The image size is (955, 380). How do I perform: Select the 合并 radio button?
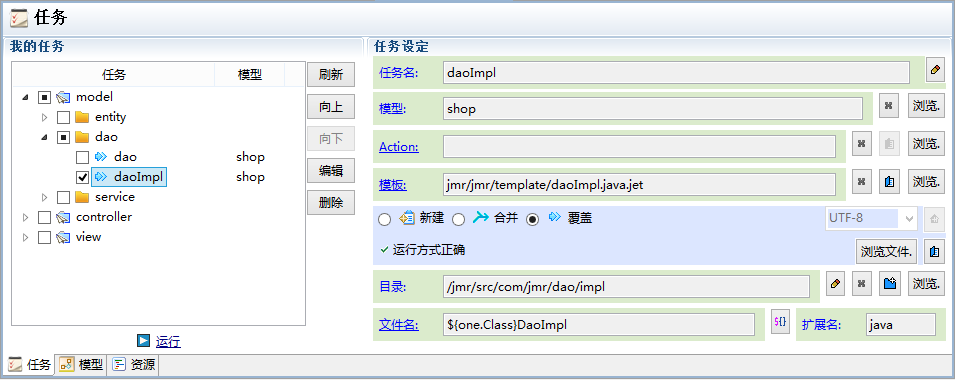point(458,220)
